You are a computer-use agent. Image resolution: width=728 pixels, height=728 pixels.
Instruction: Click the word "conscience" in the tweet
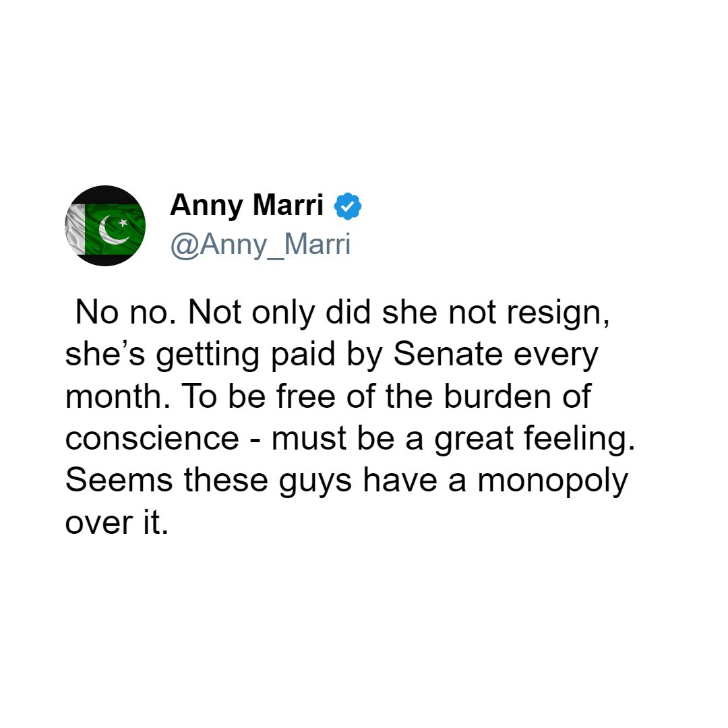[x=152, y=438]
